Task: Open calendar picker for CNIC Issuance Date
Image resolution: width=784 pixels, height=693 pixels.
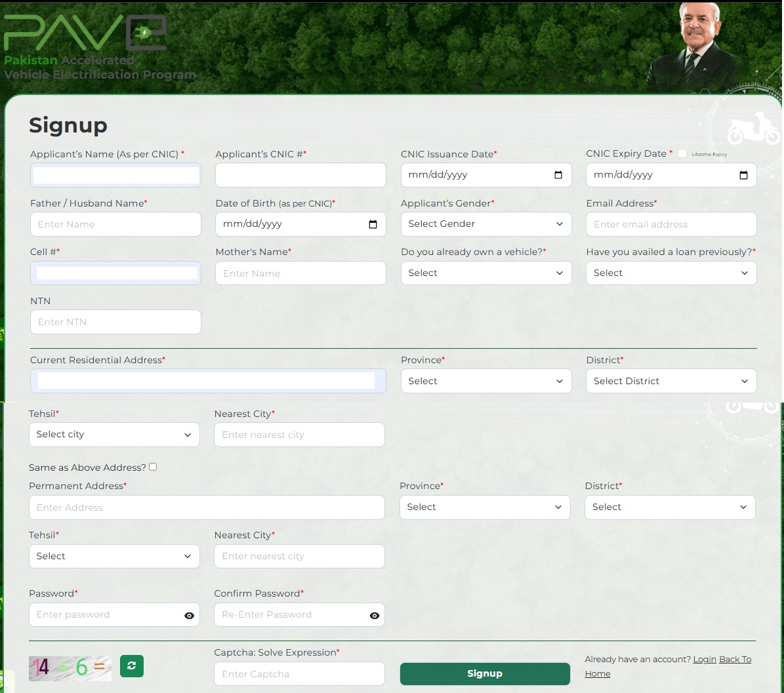Action: tap(558, 175)
